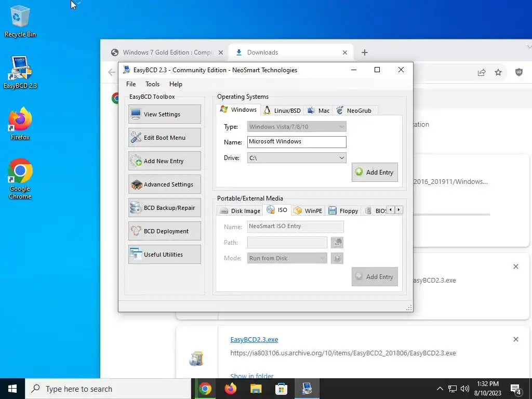Screen dimensions: 532x399
Task: Click the EasyBCD title bar app icon
Action: 127,70
